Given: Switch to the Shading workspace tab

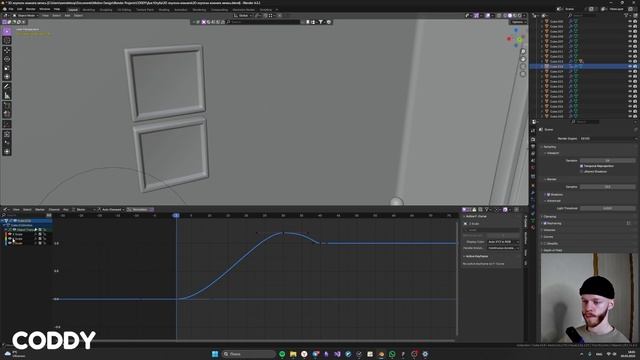Looking at the screenshot, I should click(164, 9).
